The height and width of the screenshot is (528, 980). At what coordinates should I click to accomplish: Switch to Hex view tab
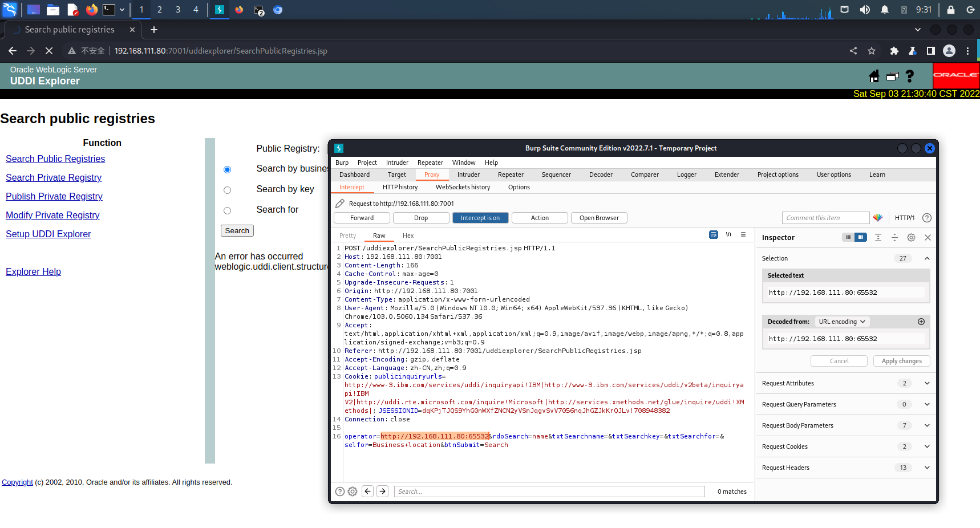tap(408, 235)
